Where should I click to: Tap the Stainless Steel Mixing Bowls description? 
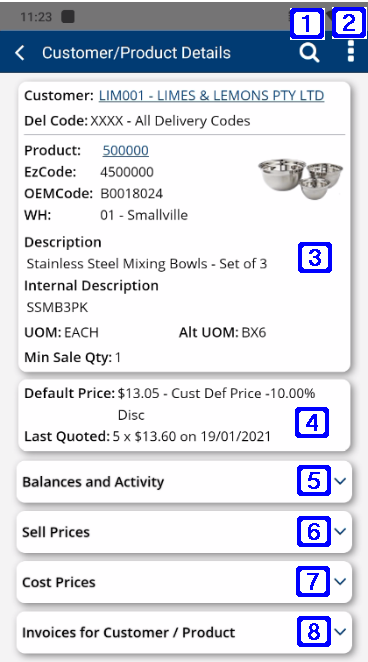147,264
